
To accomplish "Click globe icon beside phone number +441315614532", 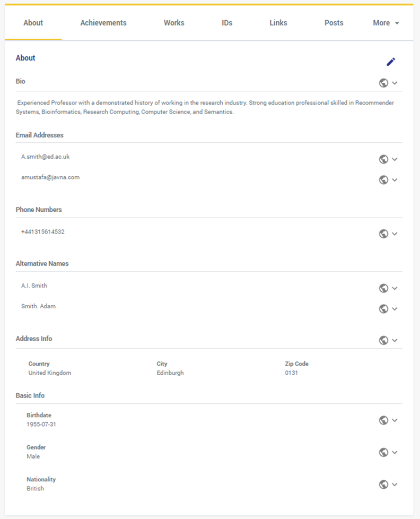I will [x=384, y=234].
